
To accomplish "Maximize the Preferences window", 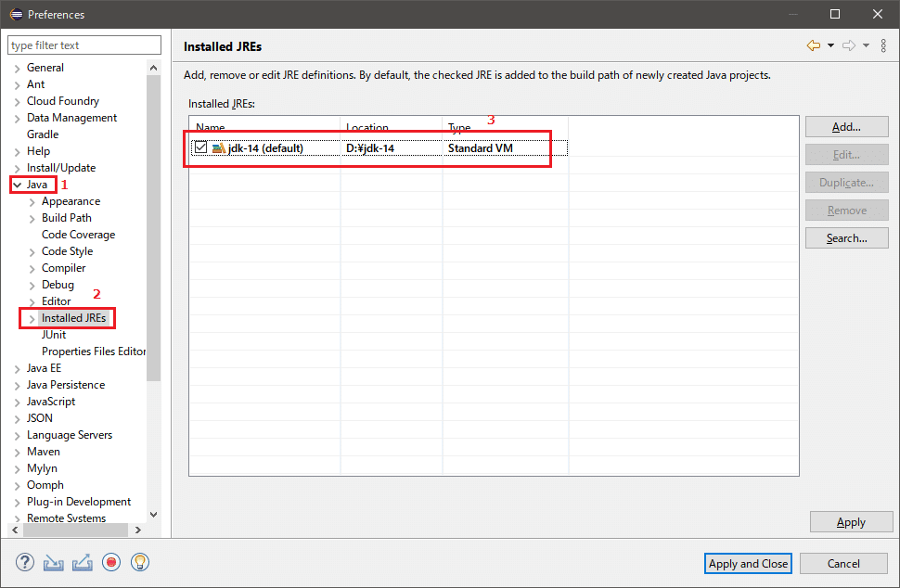I will coord(835,14).
